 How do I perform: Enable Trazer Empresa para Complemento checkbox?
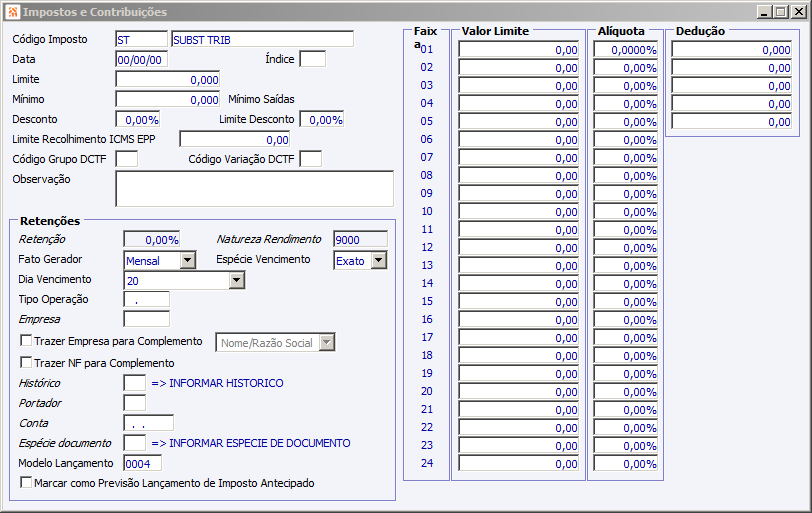(x=26, y=341)
